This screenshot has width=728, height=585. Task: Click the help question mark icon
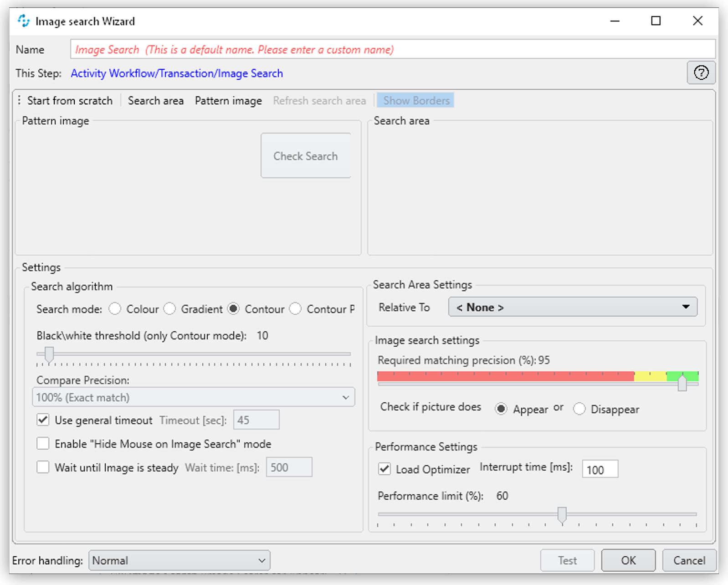(701, 73)
